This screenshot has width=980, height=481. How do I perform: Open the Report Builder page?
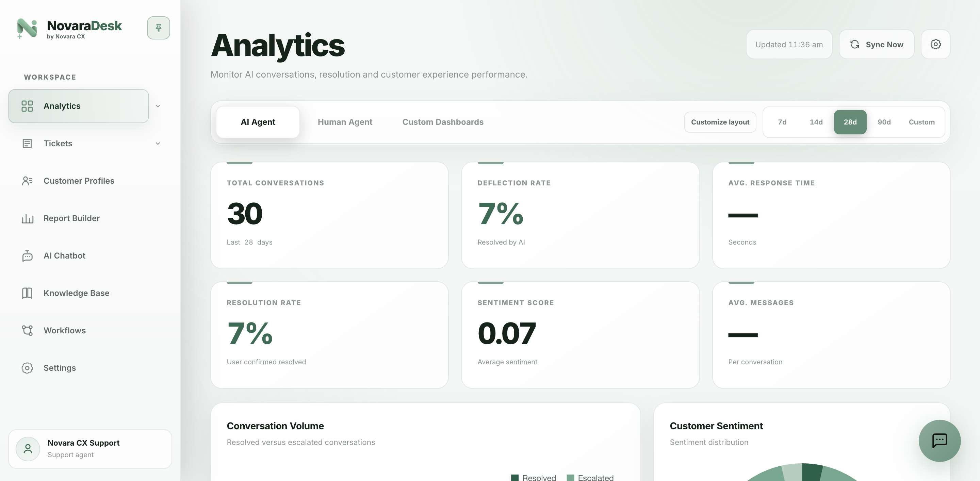90,218
